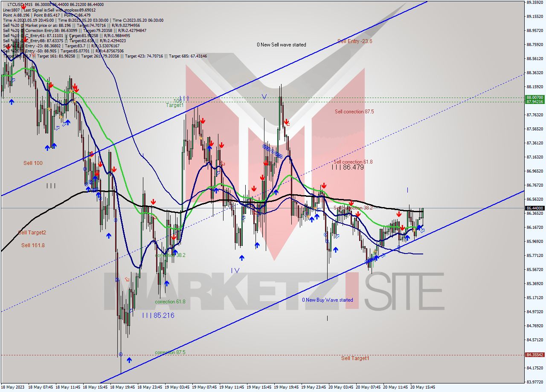
Task: Select the '0 New Buy Wave started' label
Action: tap(328, 300)
